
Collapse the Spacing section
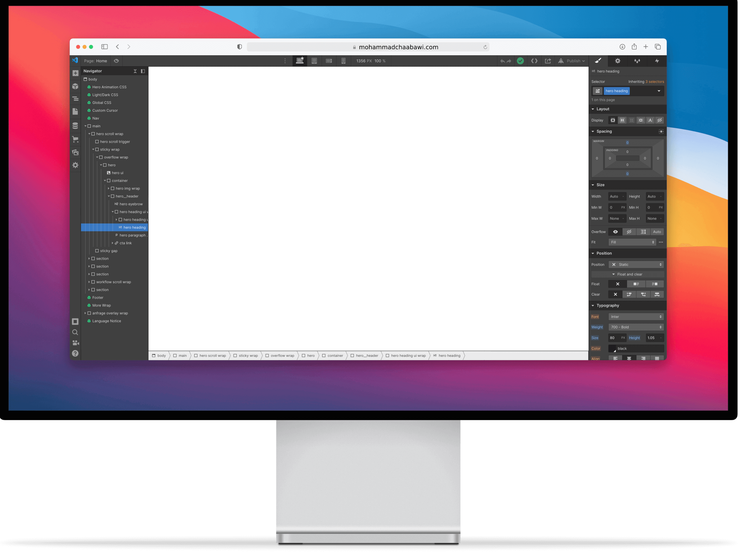593,131
